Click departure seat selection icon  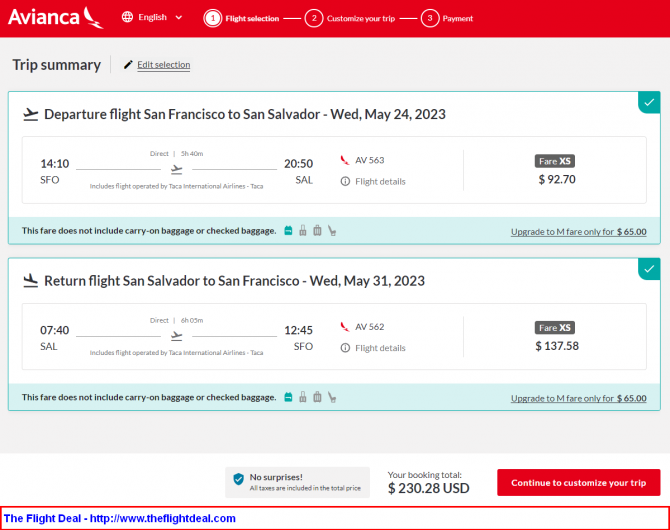[x=332, y=231]
